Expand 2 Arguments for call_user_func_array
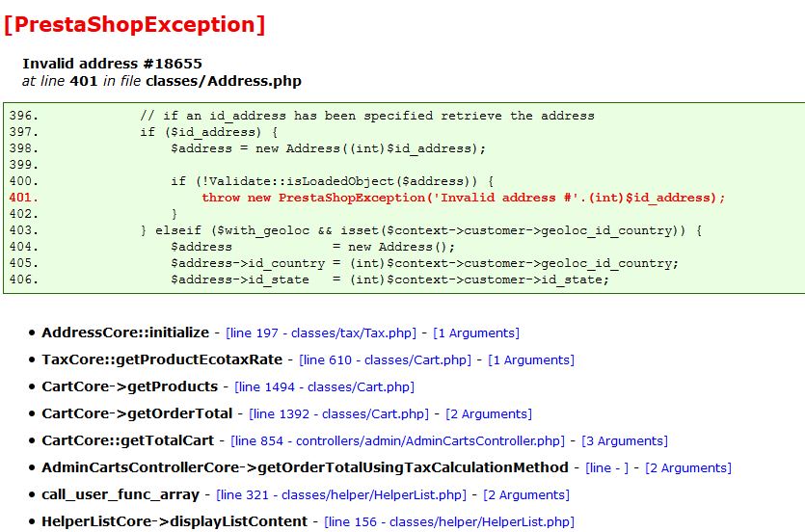 click(526, 495)
